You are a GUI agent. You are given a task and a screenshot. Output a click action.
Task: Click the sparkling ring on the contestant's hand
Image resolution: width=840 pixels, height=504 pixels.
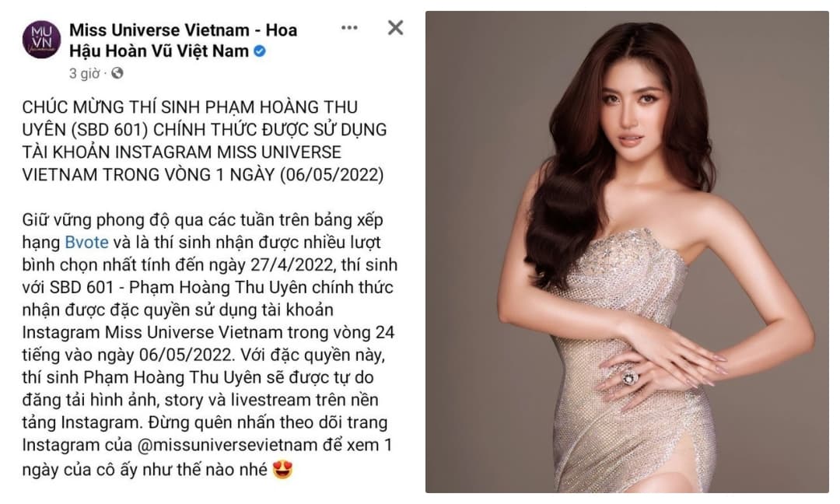(x=630, y=378)
